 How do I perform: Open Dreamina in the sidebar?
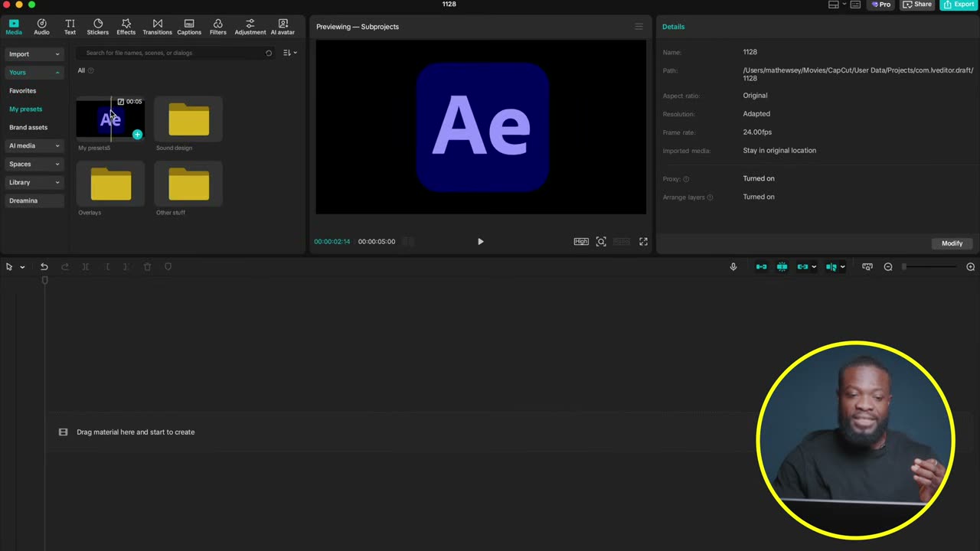point(34,201)
